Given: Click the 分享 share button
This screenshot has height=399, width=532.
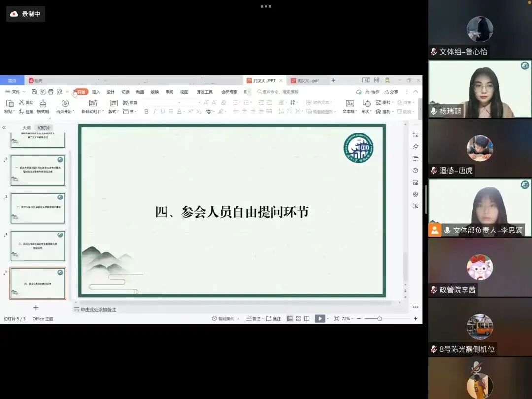Looking at the screenshot, I should click(391, 92).
